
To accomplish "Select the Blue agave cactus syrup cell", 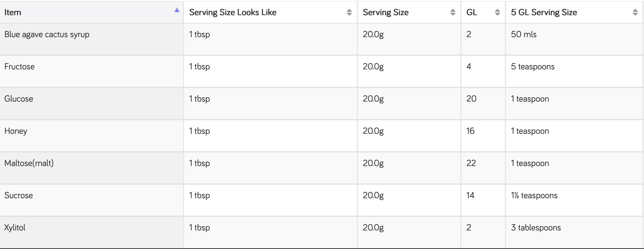I will [47, 34].
